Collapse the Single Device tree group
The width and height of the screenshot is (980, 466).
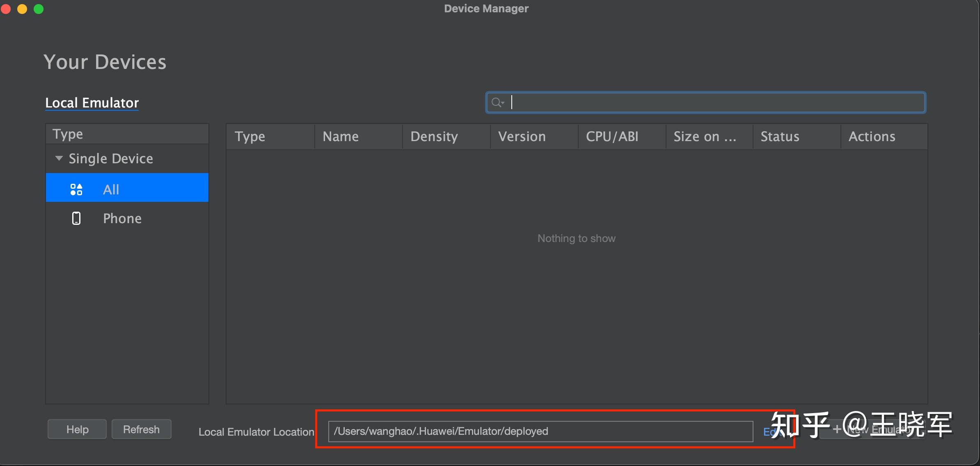[59, 158]
